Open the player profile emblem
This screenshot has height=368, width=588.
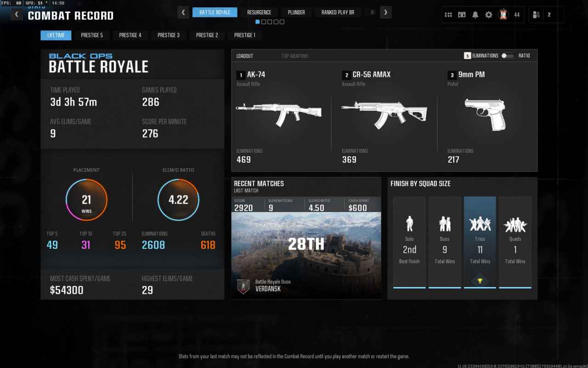point(503,15)
